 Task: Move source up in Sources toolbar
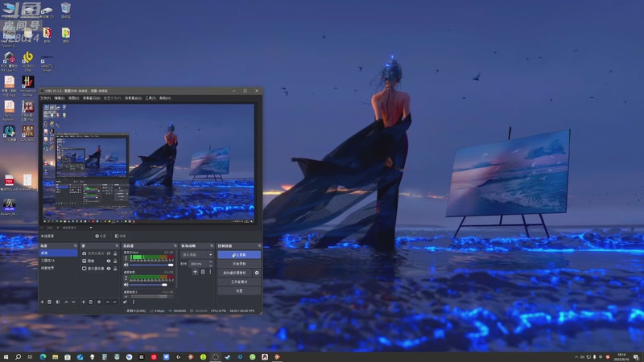[108, 302]
